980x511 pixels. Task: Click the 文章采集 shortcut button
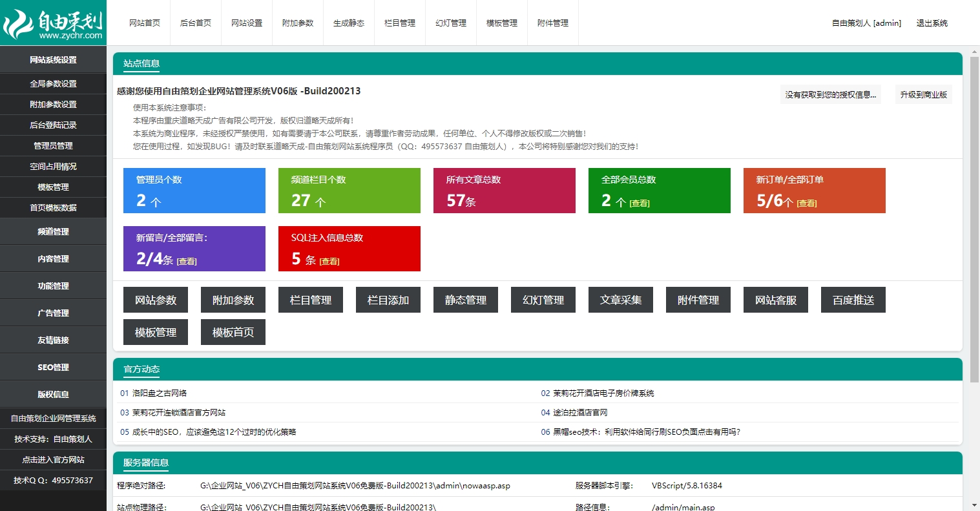click(x=620, y=300)
